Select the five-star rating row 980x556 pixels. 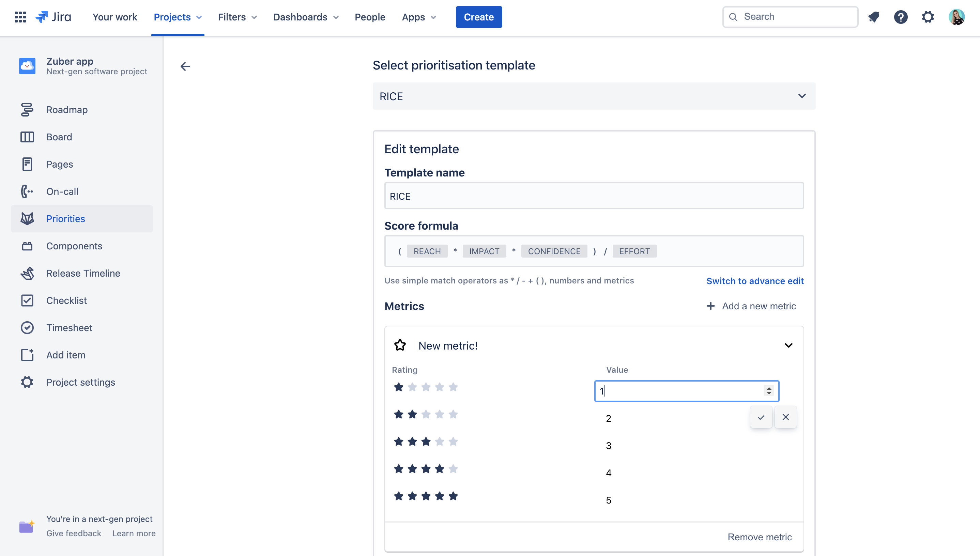click(x=426, y=496)
